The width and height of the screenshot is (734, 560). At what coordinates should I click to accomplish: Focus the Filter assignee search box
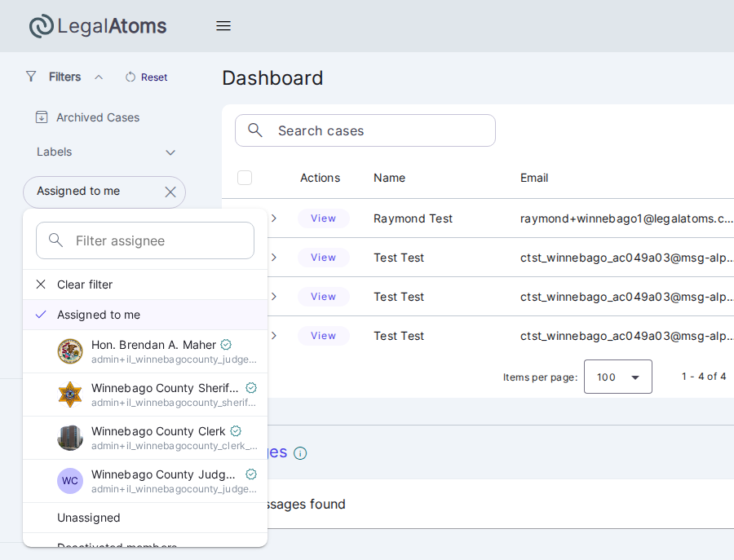pos(145,240)
